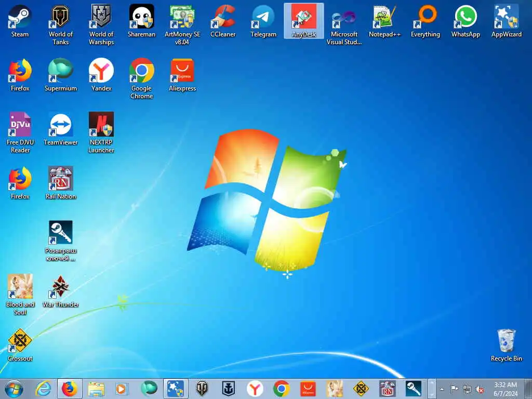Launch World of Tanks from desktop
Image resolution: width=532 pixels, height=399 pixels.
point(60,25)
